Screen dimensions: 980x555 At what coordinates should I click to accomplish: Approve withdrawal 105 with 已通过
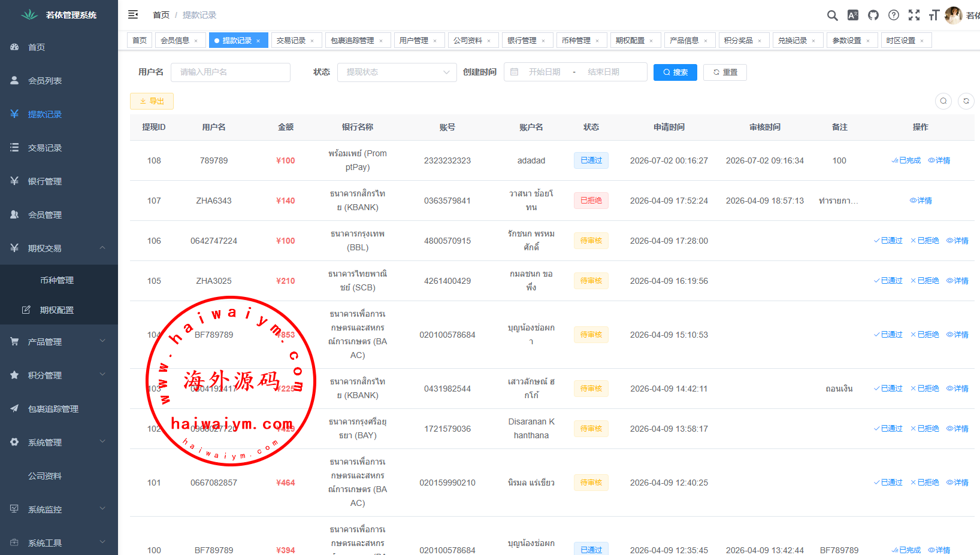[x=888, y=281]
